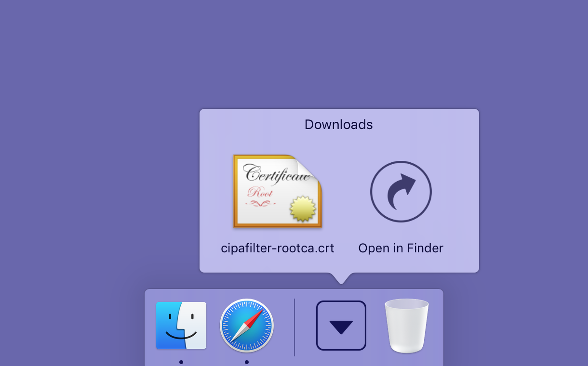Click the running indicator dot under Safari
The height and width of the screenshot is (366, 588).
pyautogui.click(x=247, y=362)
